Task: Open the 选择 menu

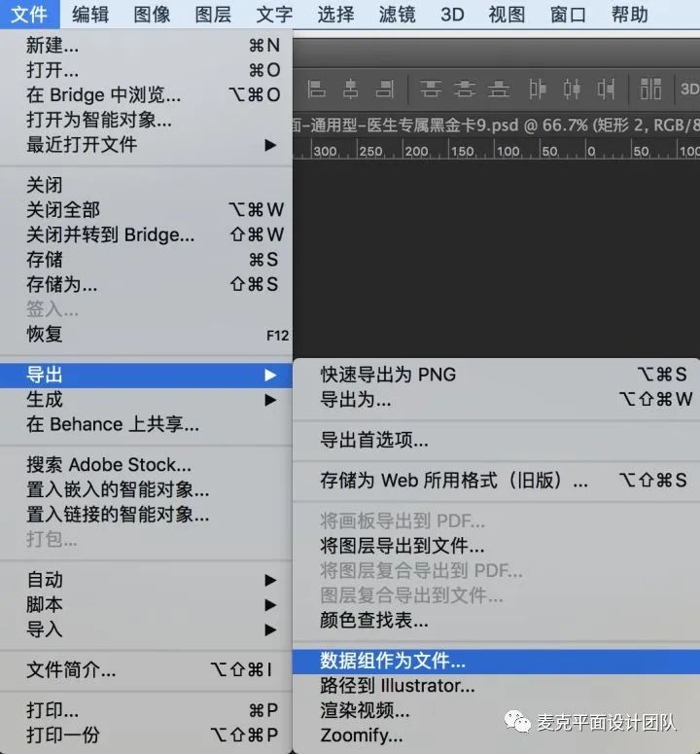Action: point(335,15)
